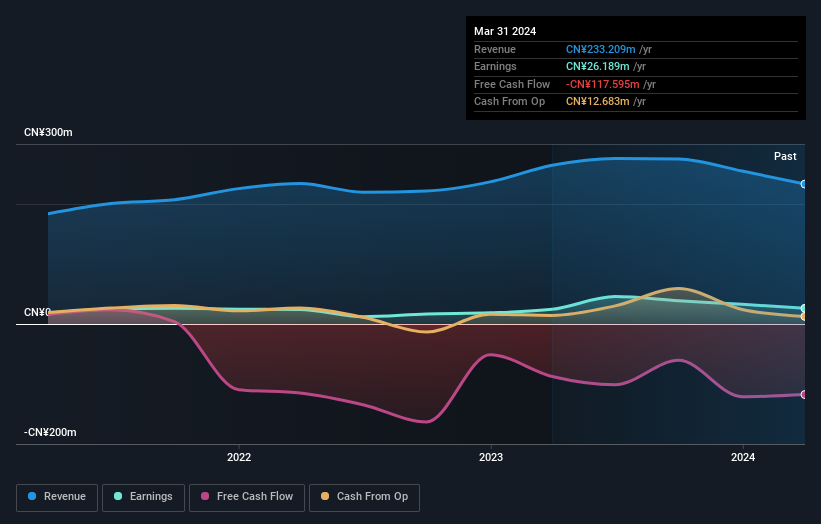The image size is (821, 524).
Task: Click the 2024 x-axis label
Action: point(742,457)
